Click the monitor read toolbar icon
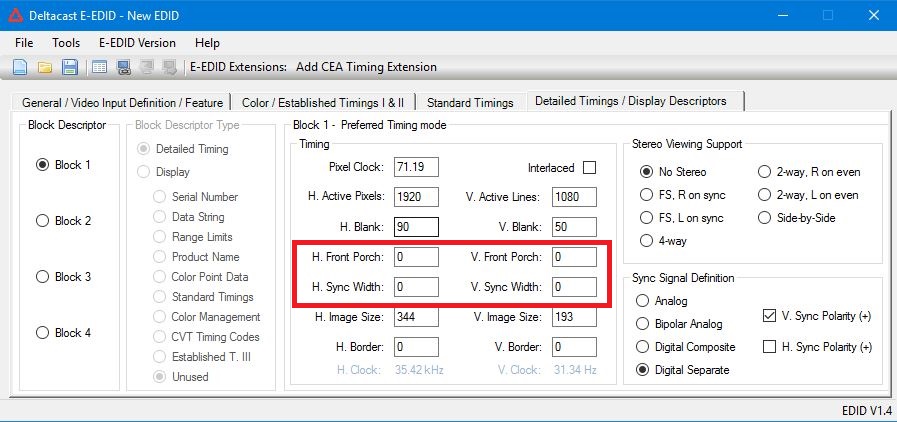The image size is (897, 422). coord(124,68)
